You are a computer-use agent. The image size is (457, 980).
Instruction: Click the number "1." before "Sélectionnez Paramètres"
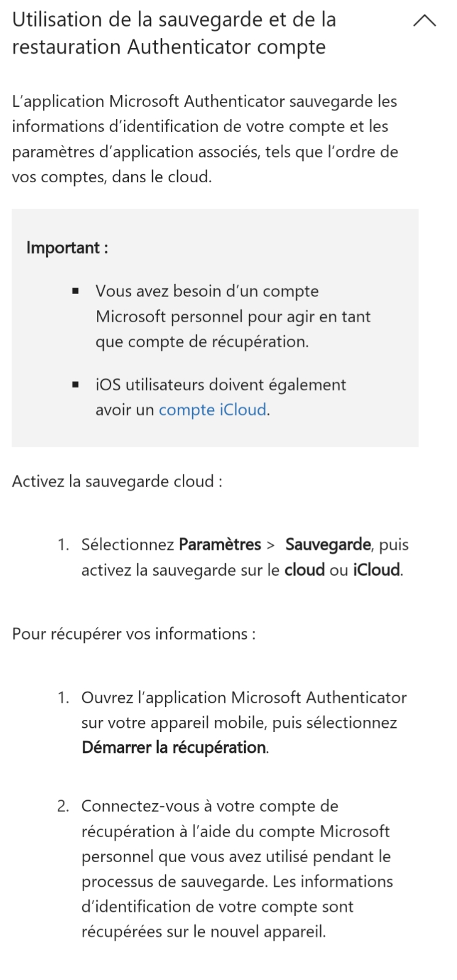coord(63,544)
